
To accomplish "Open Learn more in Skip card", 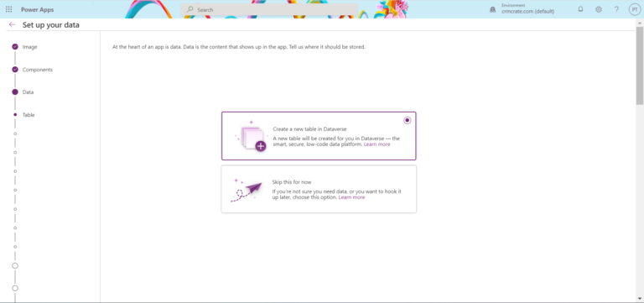I will click(x=351, y=197).
